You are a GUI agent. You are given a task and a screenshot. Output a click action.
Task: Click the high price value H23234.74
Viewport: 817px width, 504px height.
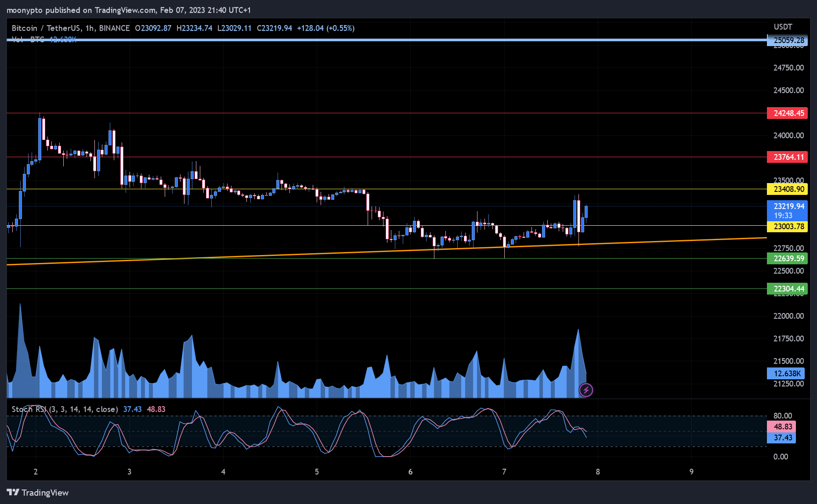(195, 28)
